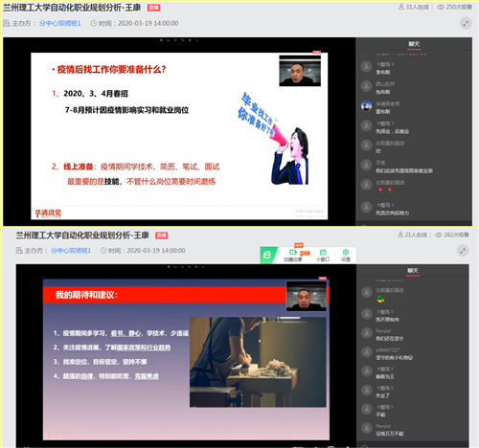Open the 分中心双师班1 organizer link in upper header

tap(60, 23)
